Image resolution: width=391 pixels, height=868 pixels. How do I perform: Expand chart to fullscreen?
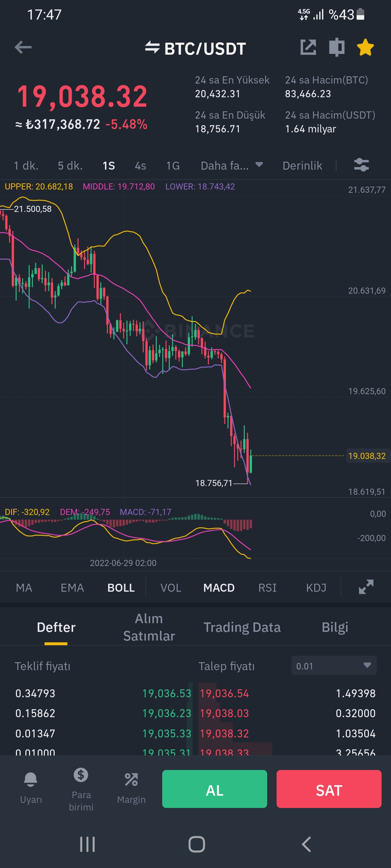tap(366, 587)
